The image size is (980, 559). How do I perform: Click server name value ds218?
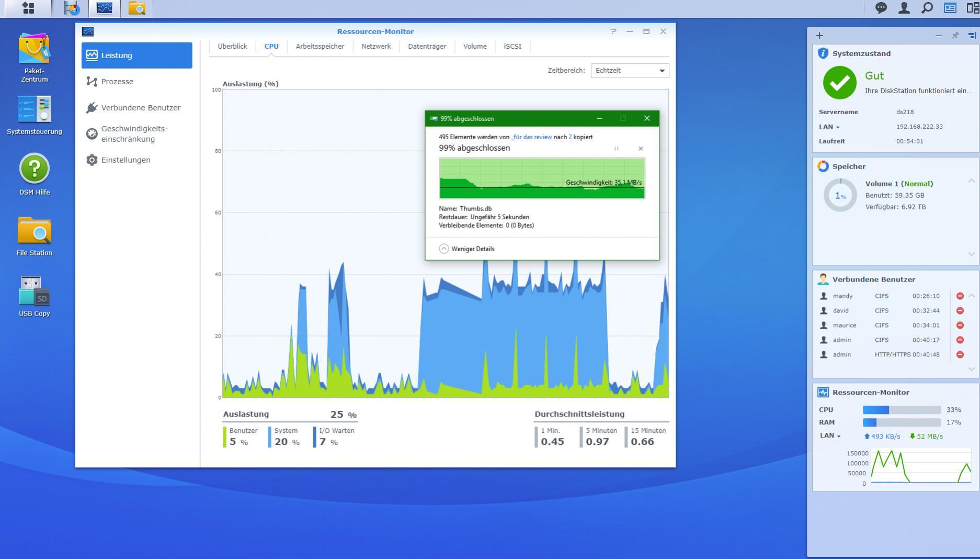pyautogui.click(x=905, y=112)
